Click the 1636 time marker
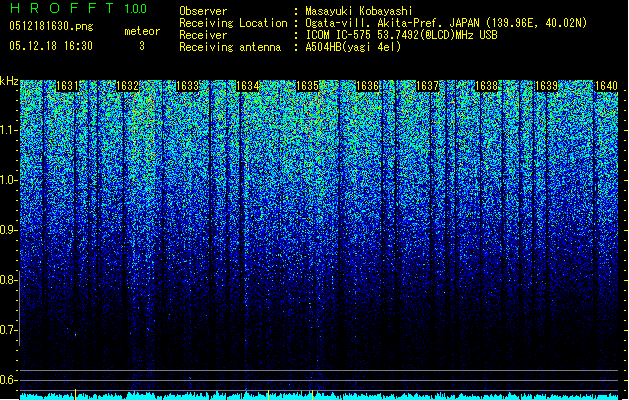 click(x=367, y=86)
